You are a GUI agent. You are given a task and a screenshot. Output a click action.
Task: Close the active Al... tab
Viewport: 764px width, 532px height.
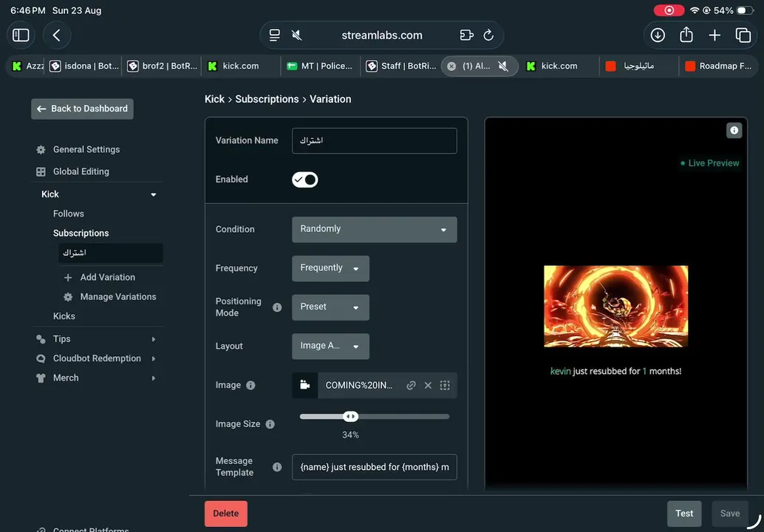[x=451, y=66]
